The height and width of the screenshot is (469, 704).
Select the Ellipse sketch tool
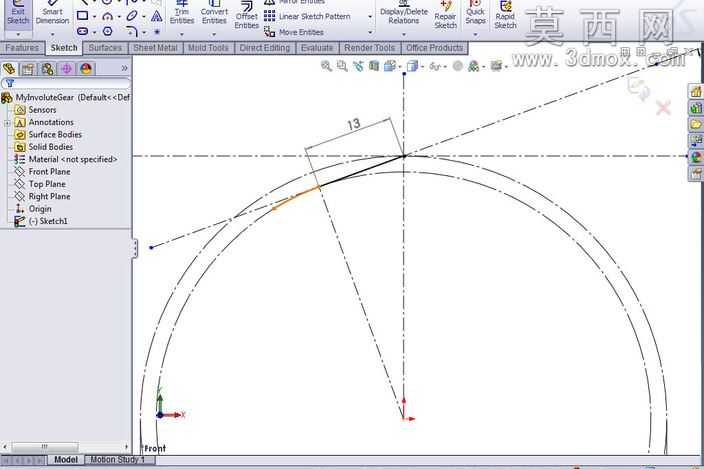132,16
